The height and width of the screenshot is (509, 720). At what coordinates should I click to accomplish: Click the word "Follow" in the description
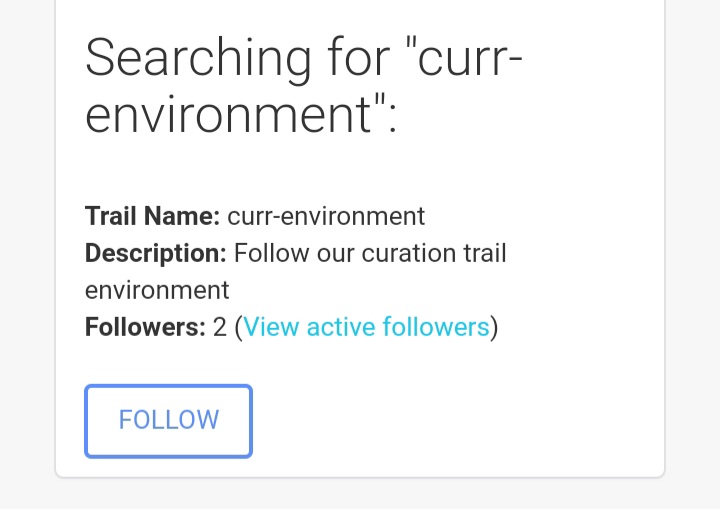point(271,253)
